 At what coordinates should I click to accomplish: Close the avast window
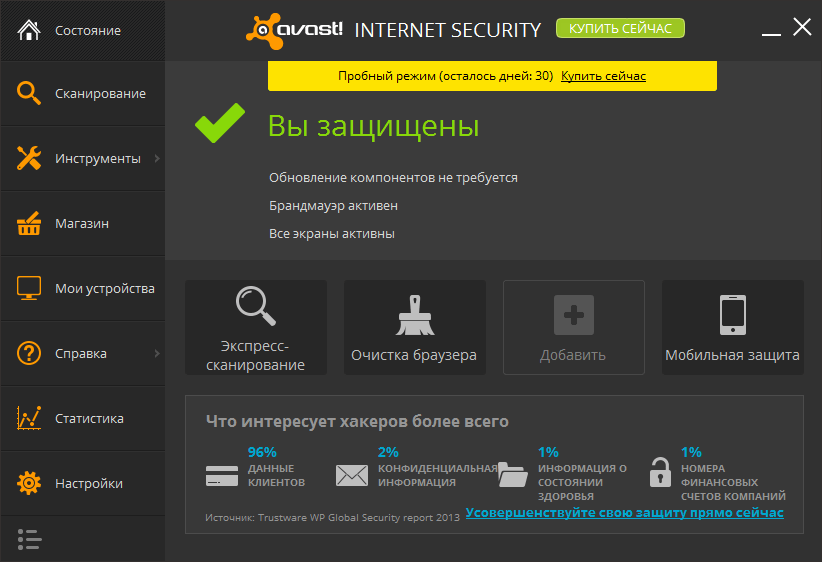[802, 27]
